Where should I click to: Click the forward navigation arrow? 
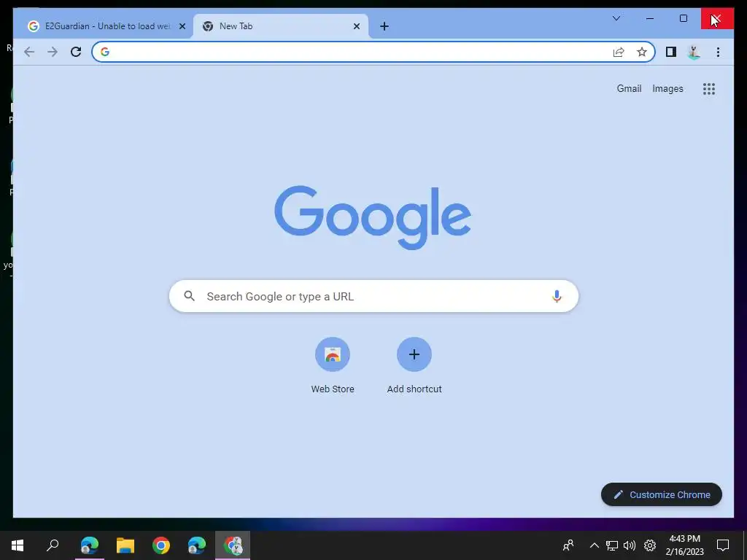click(x=53, y=52)
